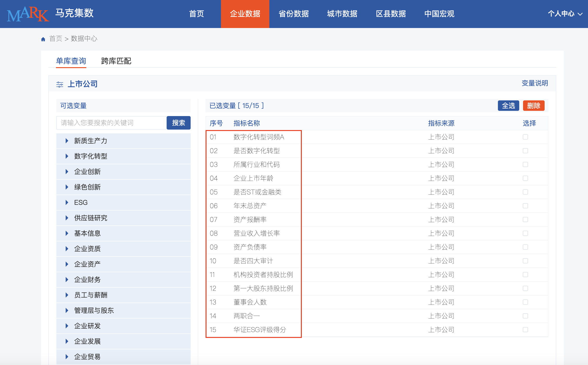Click the 指标来源 column header
Screen dimensions: 588x365
441,123
